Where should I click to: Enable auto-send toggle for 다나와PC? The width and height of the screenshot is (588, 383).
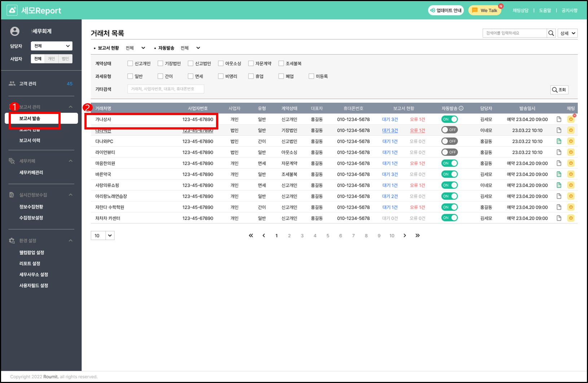point(449,141)
